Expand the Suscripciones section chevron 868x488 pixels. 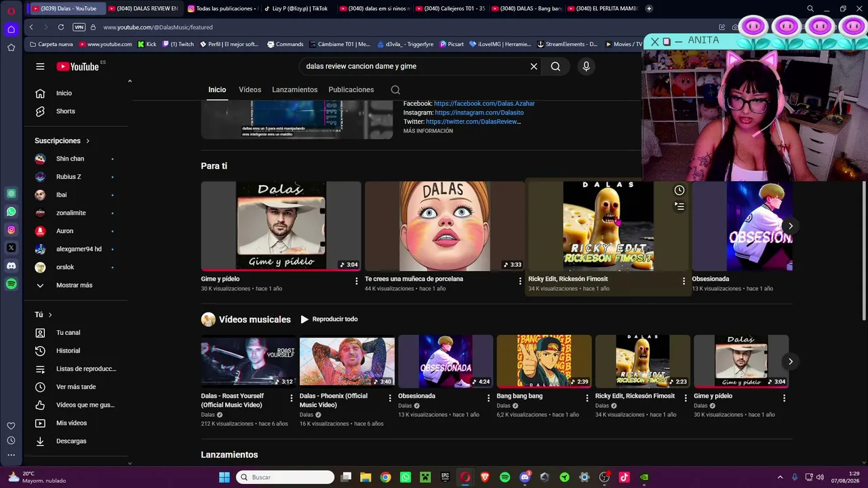(87, 141)
